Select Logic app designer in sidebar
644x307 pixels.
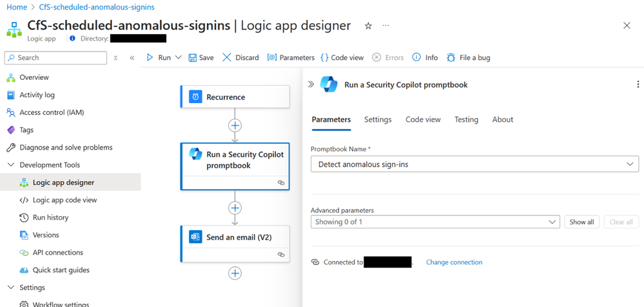click(70, 182)
